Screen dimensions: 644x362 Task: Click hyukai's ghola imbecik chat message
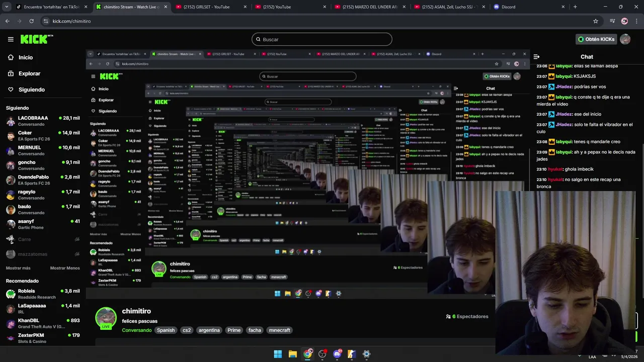pos(565,169)
